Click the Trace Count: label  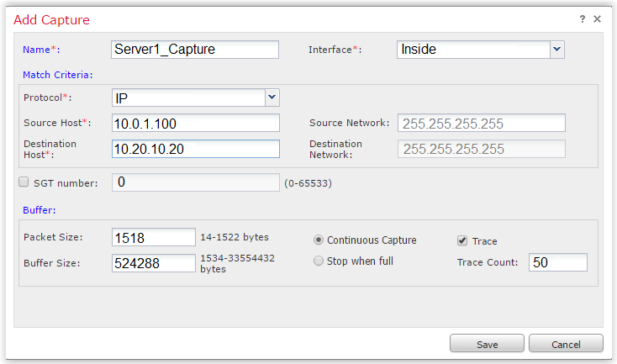[x=488, y=262]
